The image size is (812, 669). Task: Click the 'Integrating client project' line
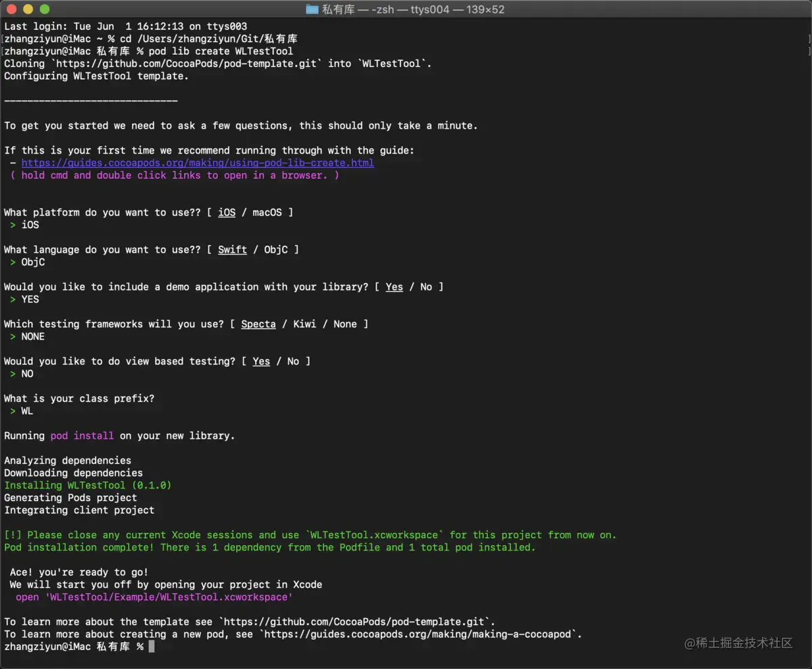(x=79, y=510)
